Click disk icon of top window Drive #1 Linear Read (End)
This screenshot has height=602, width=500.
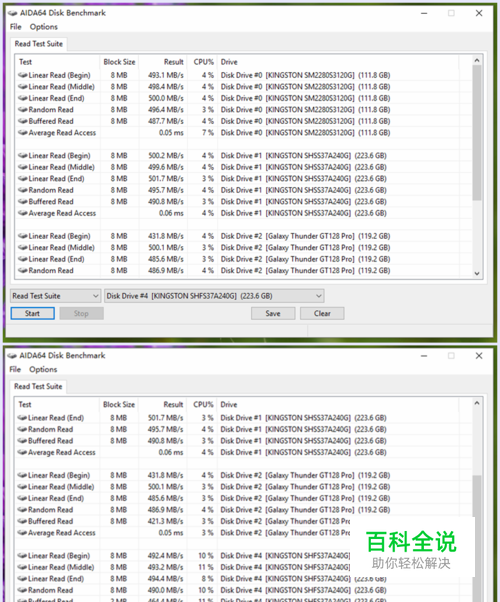click(23, 179)
